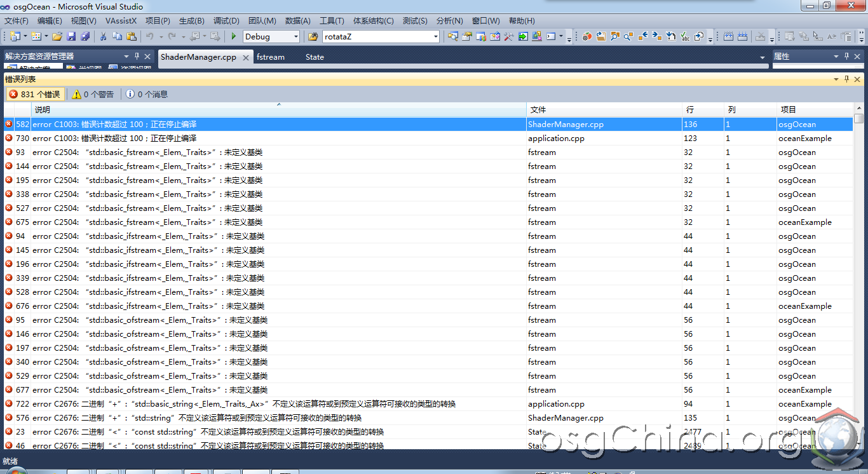Cut selection with the scissors icon
Image resolution: width=868 pixels, height=474 pixels.
click(x=103, y=36)
